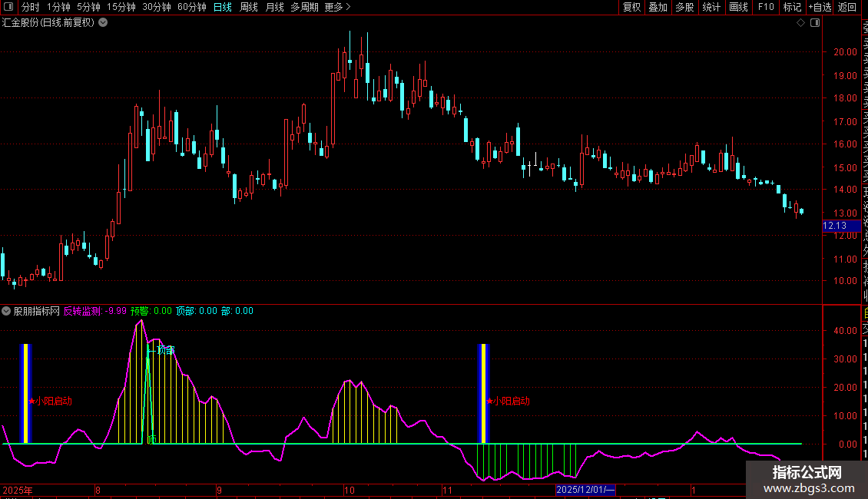Switch to the 周线 weekly period tab
This screenshot has width=868, height=499.
coord(249,8)
